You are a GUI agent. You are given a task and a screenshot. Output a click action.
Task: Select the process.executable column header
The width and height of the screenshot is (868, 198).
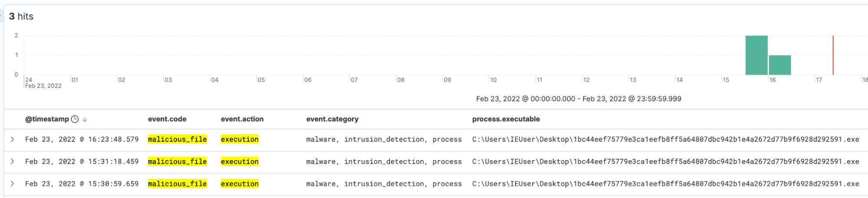506,119
